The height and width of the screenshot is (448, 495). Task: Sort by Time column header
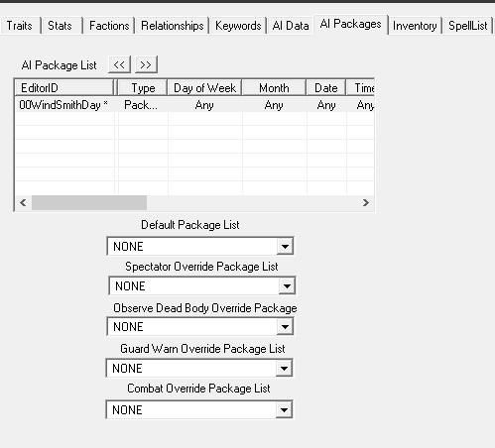360,88
